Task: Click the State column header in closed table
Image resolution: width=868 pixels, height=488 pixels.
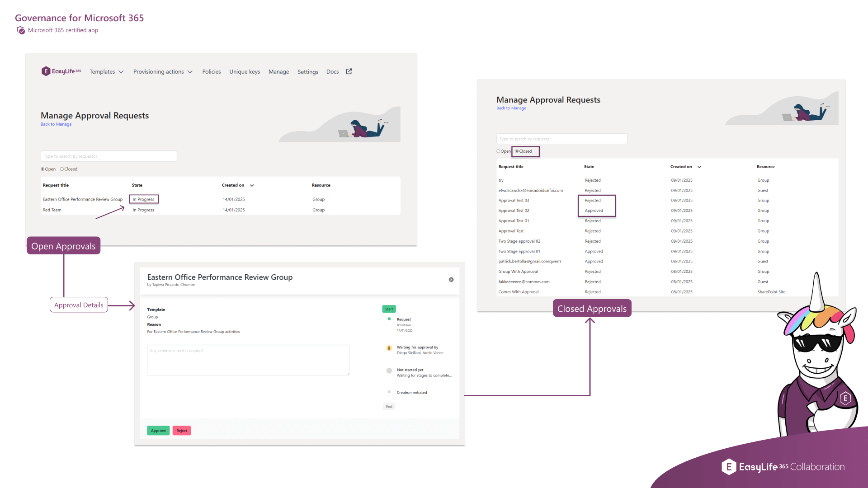Action: pyautogui.click(x=589, y=167)
